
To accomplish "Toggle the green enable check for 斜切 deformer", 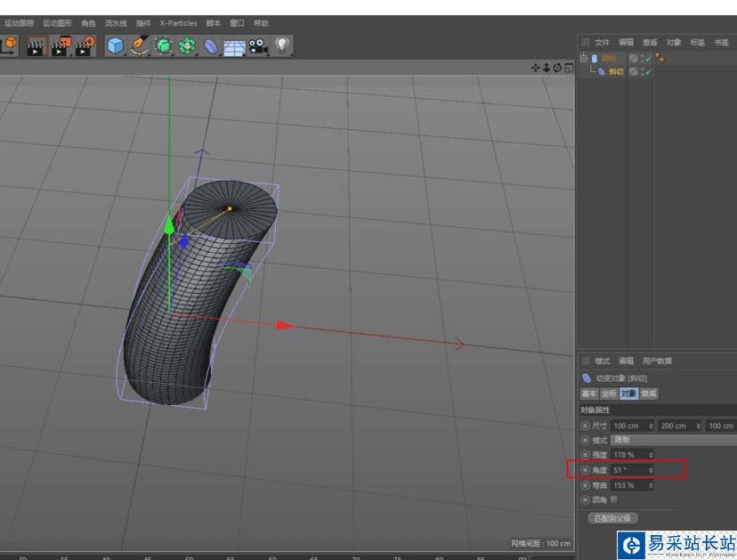I will coord(647,71).
